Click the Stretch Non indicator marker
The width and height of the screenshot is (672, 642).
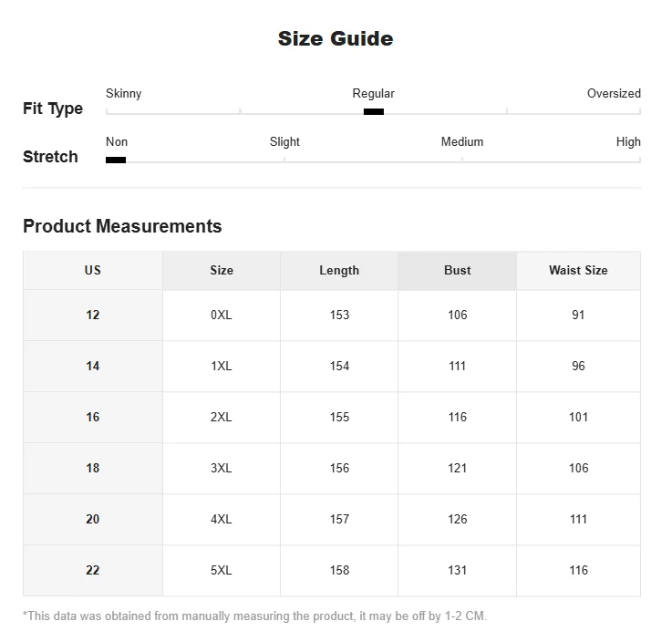tap(116, 160)
